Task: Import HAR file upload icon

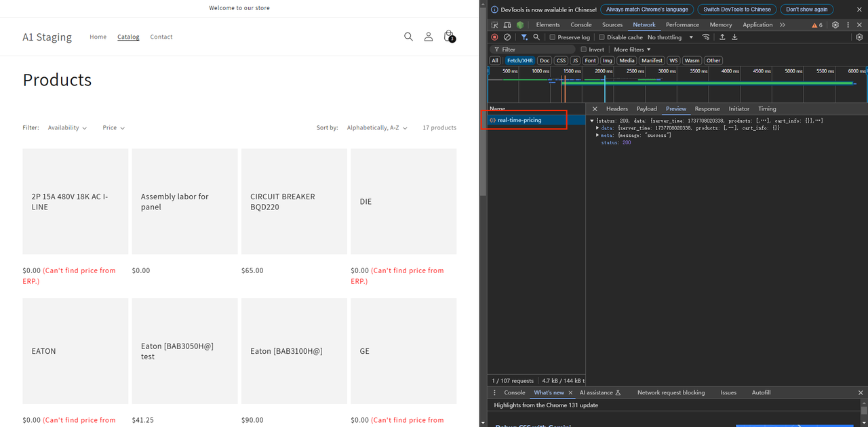Action: (x=722, y=37)
